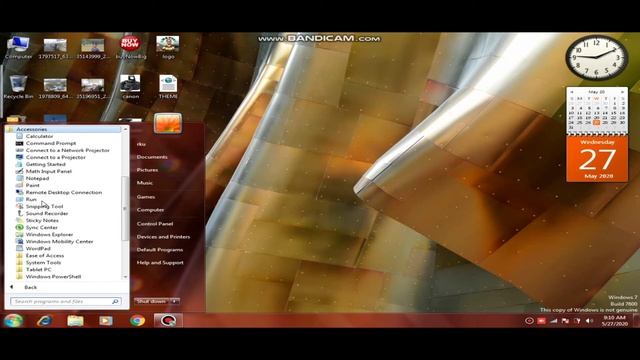
Task: Expand the System Tools folder
Action: (x=43, y=262)
